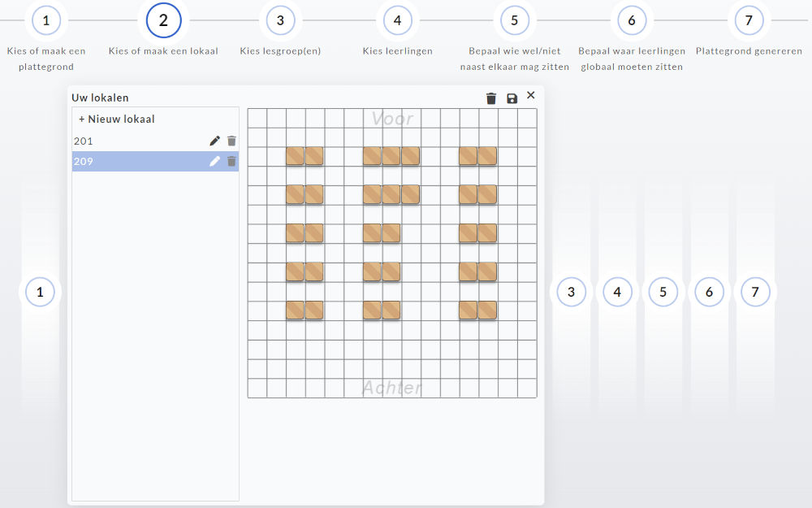Select classroom 201 in the list
The image size is (812, 508).
pyautogui.click(x=122, y=141)
